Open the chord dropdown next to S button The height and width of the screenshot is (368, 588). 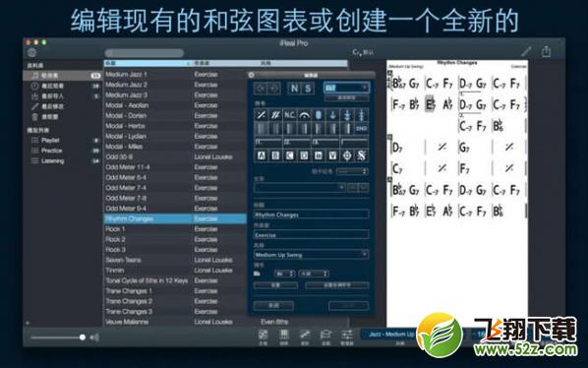pos(346,88)
